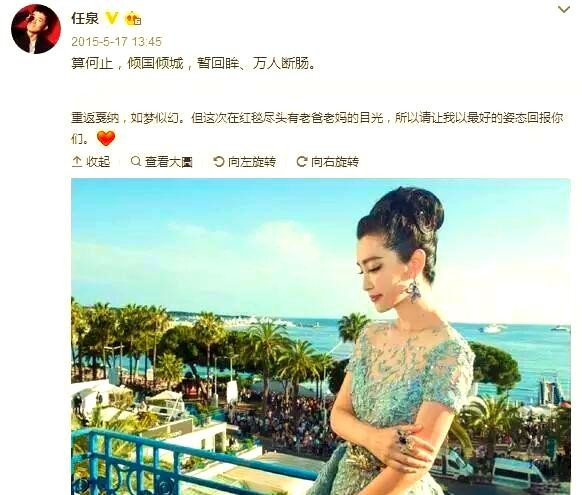
Task: Click the up-arrow icon beside 收起
Action: point(77,161)
